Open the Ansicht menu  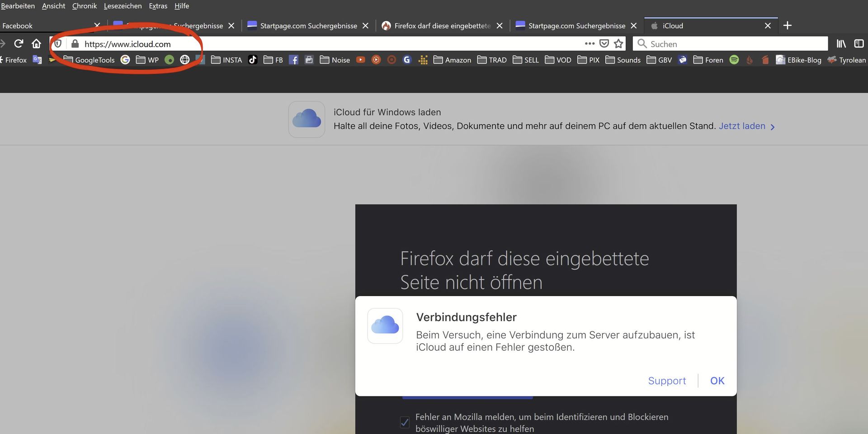[53, 6]
